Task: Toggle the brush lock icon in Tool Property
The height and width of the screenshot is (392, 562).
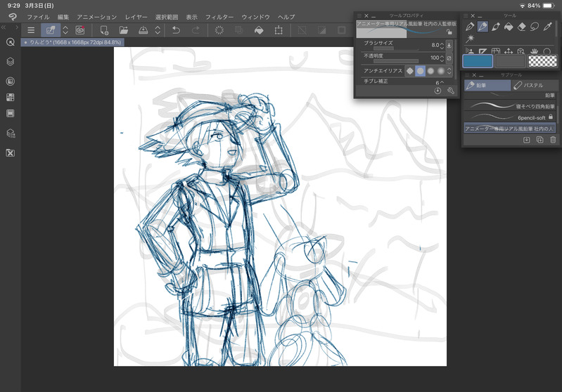Action: click(449, 32)
